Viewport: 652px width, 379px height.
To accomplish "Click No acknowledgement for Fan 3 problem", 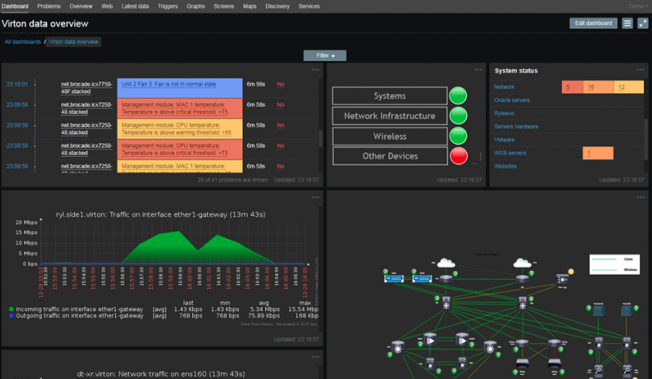I will [281, 84].
